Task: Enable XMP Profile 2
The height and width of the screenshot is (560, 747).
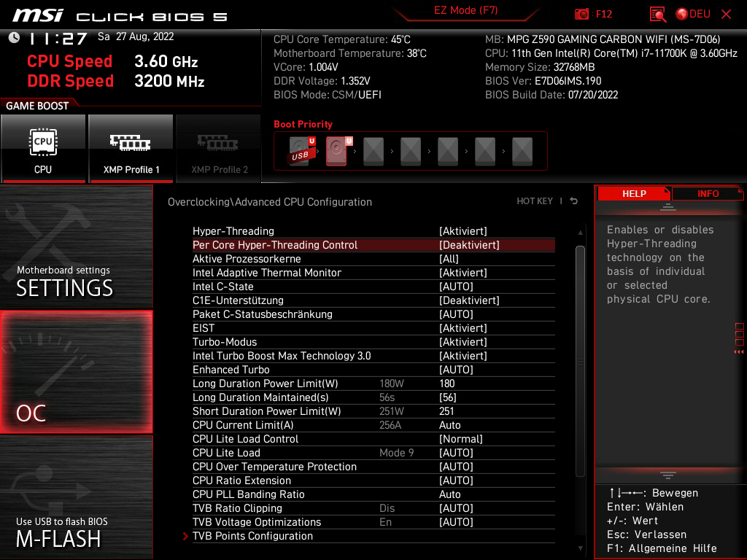Action: [219, 149]
